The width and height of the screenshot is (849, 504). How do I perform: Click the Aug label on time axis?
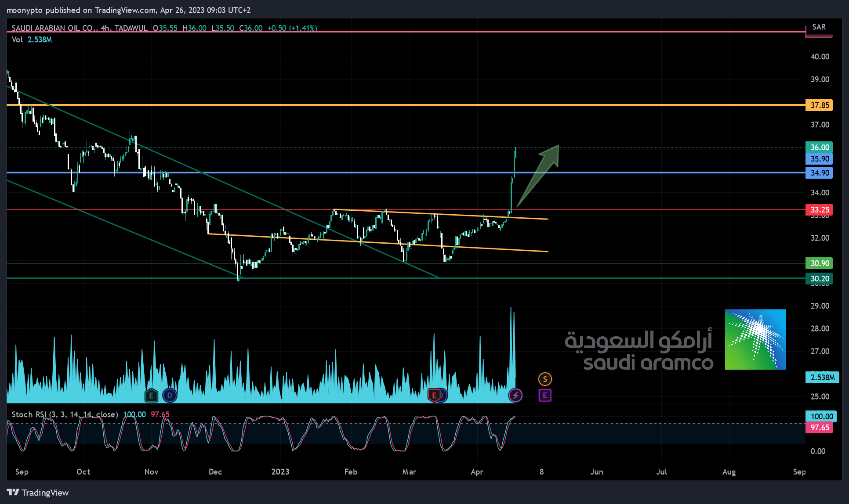729,472
